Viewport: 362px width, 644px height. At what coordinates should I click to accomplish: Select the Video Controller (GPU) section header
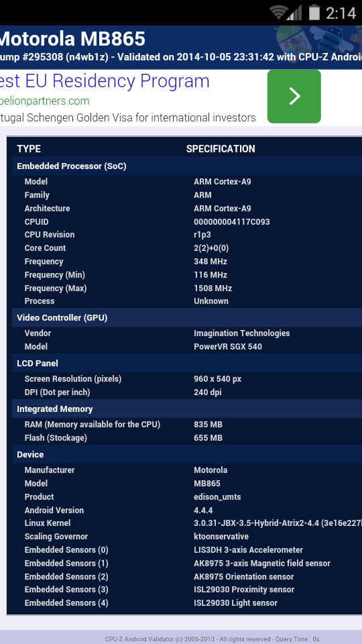(187, 317)
